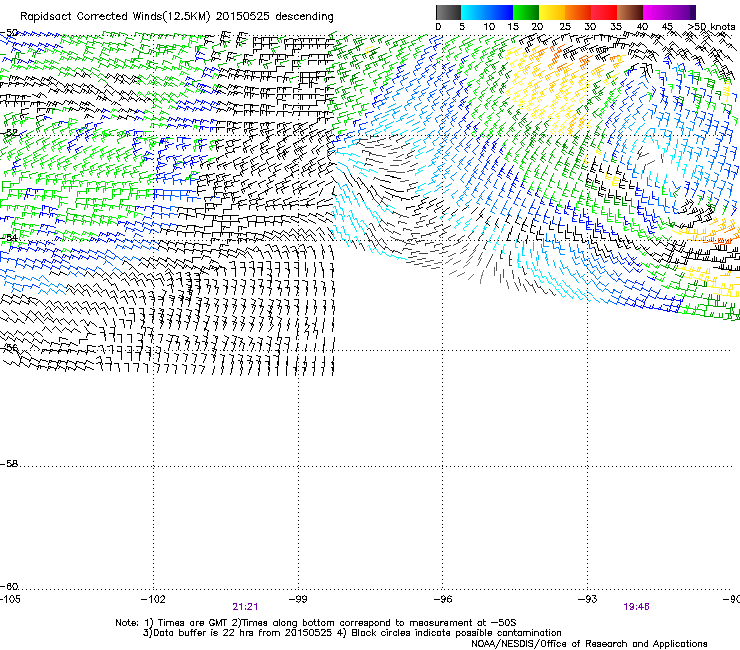Click the longitude label -93
The width and height of the screenshot is (740, 650).
(588, 599)
